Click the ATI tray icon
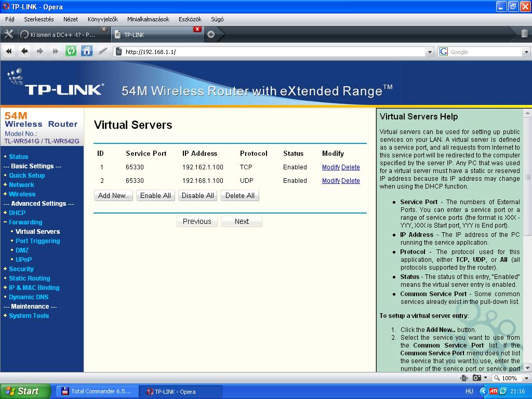This screenshot has height=399, width=532. [x=494, y=392]
